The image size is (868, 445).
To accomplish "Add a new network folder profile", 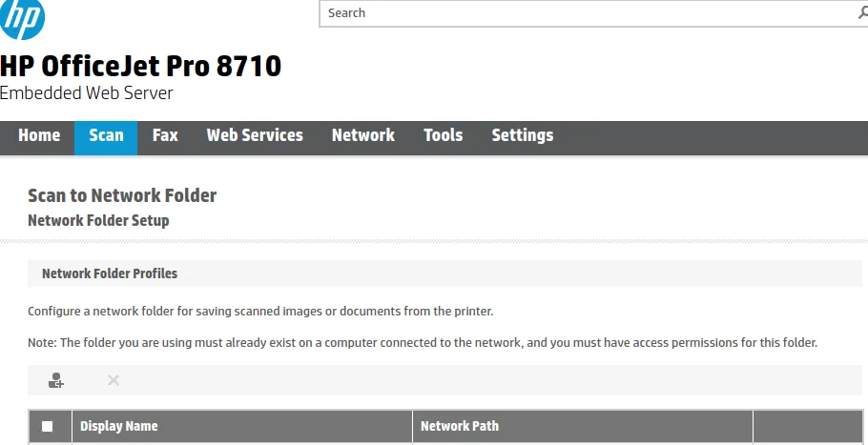I will point(56,380).
